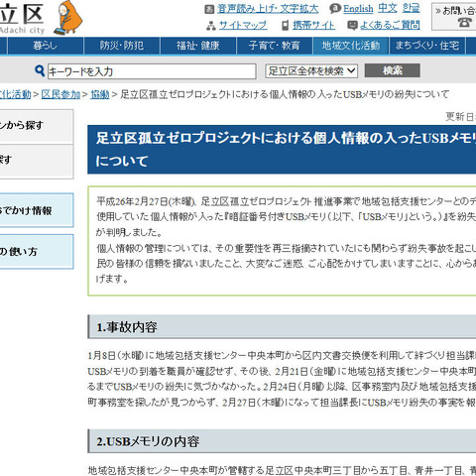The height and width of the screenshot is (476, 476).
Task: Click the telephone icon in the contact box
Action: tap(465, 23)
